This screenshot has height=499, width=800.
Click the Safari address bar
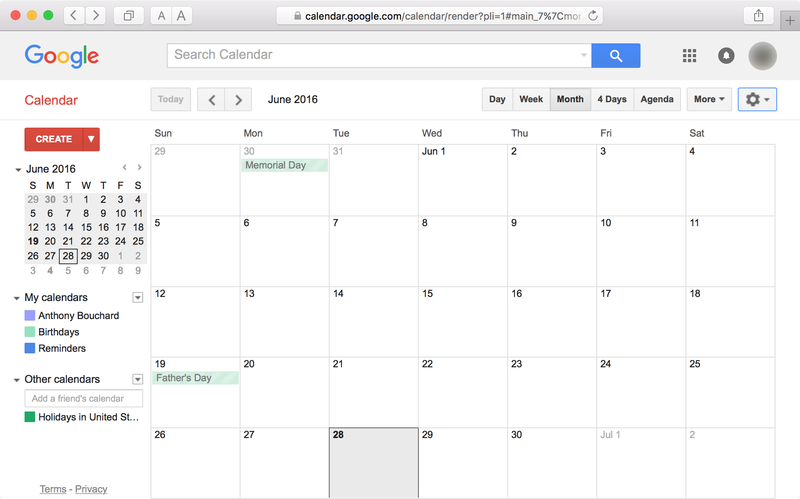439,16
